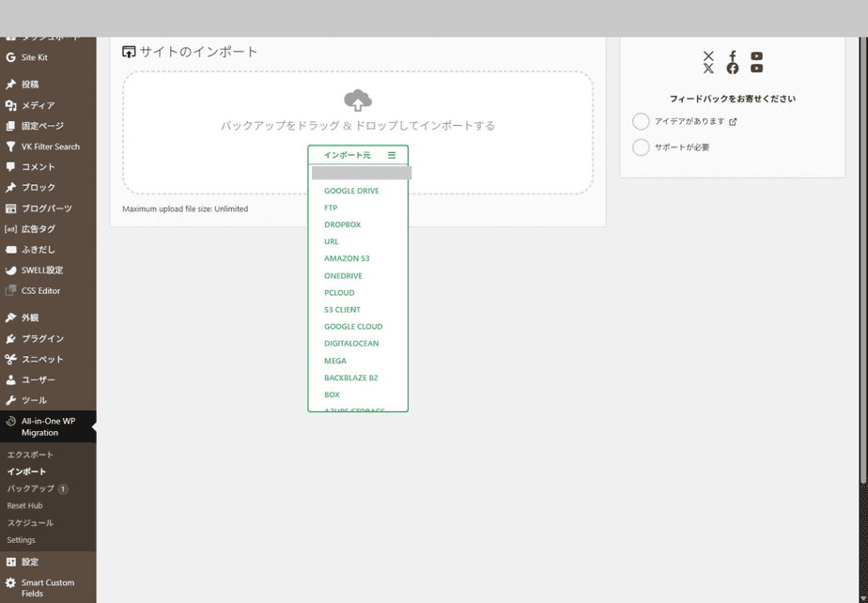The height and width of the screenshot is (603, 868).
Task: Open SWELL設定 via its wave icon
Action: pyautogui.click(x=10, y=271)
